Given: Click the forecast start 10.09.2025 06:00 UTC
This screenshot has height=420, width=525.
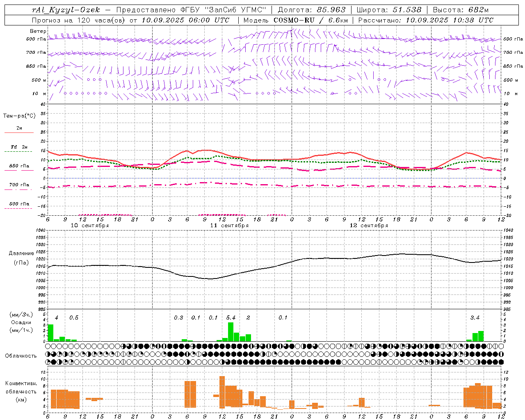Looking at the screenshot, I should [x=186, y=20].
